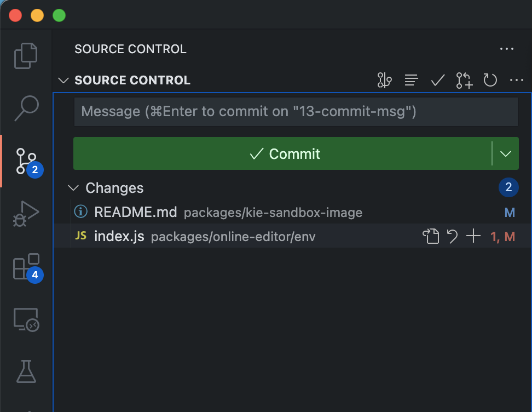The width and height of the screenshot is (532, 412).
Task: Collapse the Changes section
Action: 73,188
